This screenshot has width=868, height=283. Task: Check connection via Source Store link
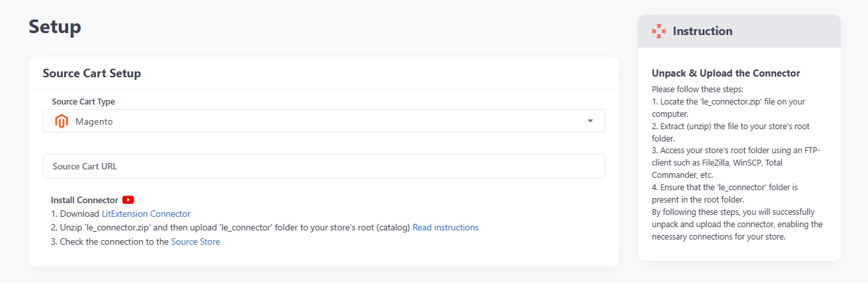pos(195,242)
